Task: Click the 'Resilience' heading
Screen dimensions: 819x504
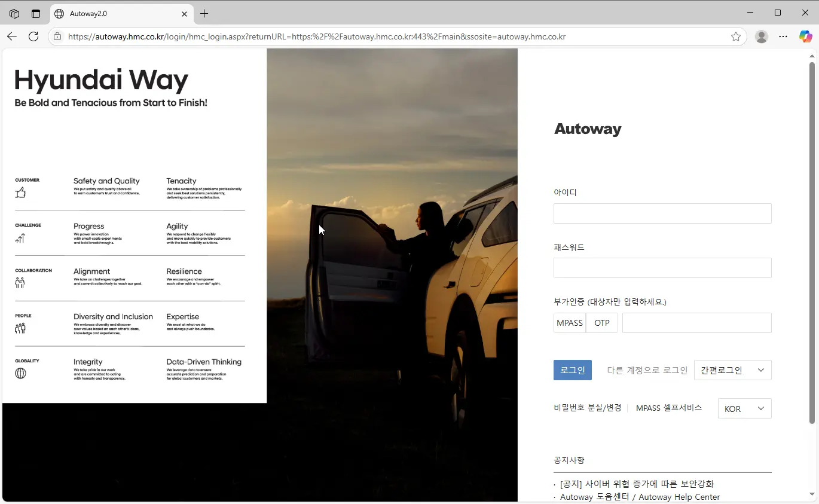Action: 184,271
